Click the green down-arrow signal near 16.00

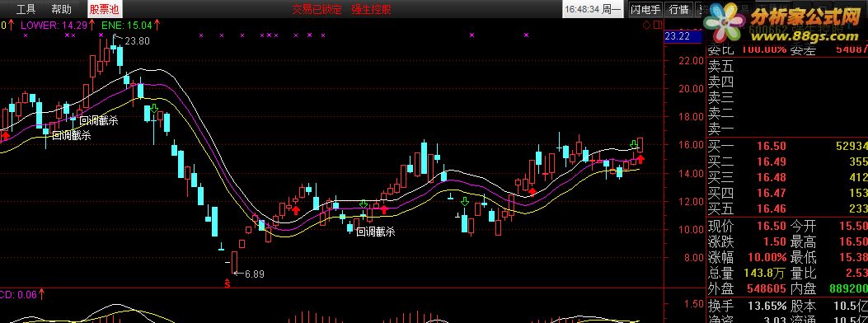point(634,145)
